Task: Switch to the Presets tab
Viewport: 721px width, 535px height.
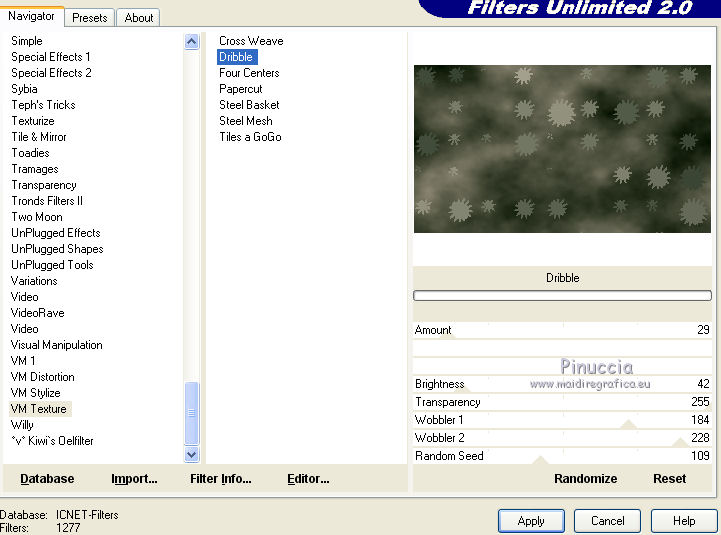Action: 90,18
